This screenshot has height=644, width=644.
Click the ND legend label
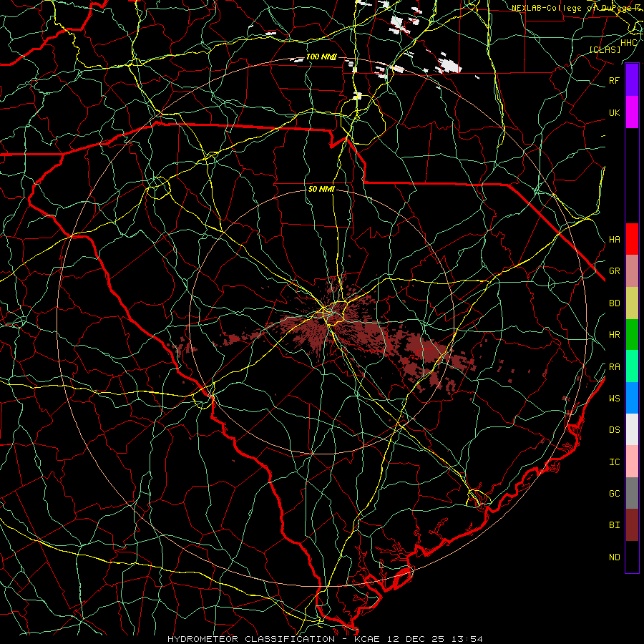click(x=614, y=557)
